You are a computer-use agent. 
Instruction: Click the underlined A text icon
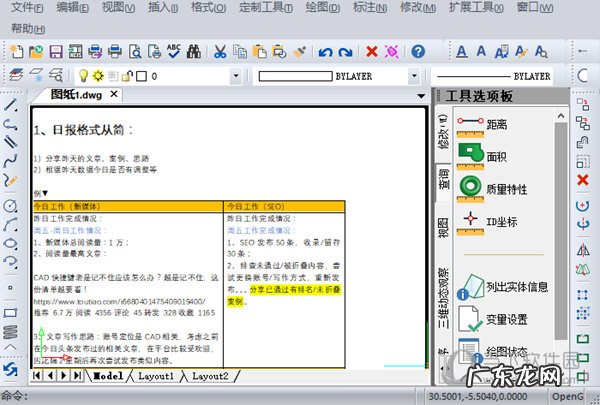point(462,51)
